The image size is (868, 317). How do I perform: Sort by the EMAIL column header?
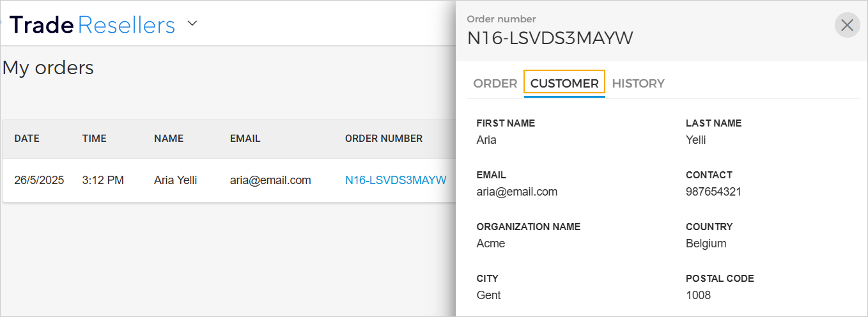coord(245,138)
